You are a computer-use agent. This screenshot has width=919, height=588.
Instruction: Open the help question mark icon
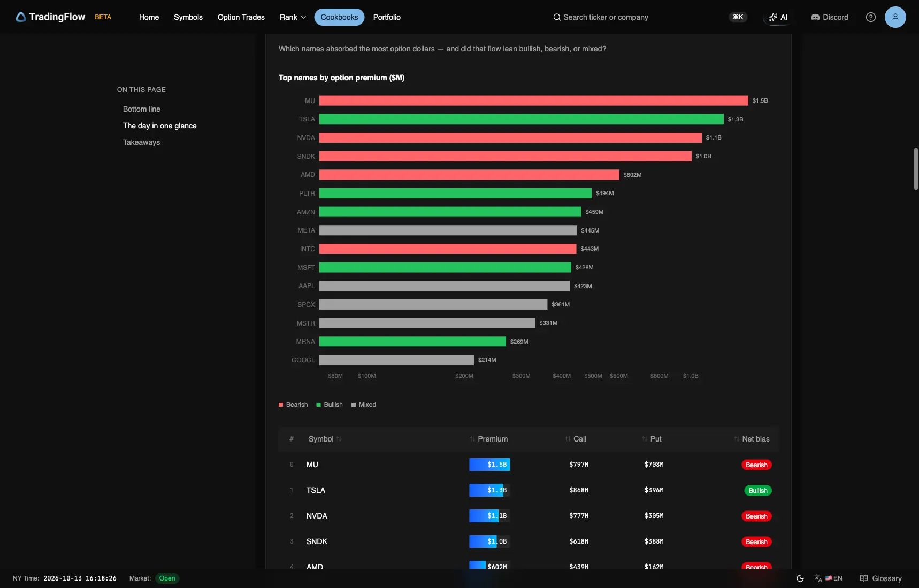[871, 17]
